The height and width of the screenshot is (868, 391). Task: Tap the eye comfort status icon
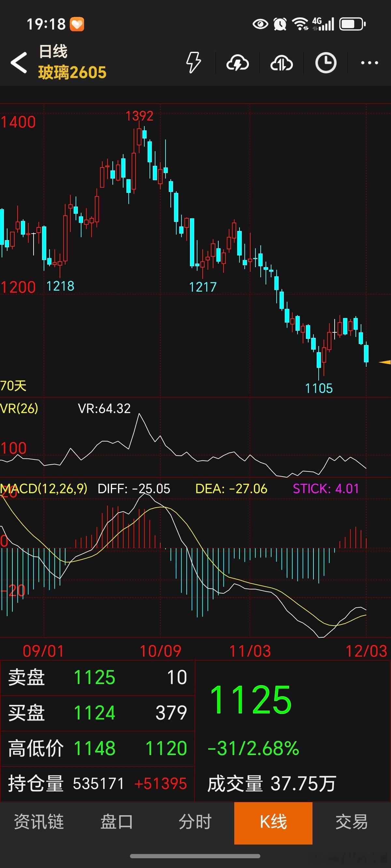point(260,24)
